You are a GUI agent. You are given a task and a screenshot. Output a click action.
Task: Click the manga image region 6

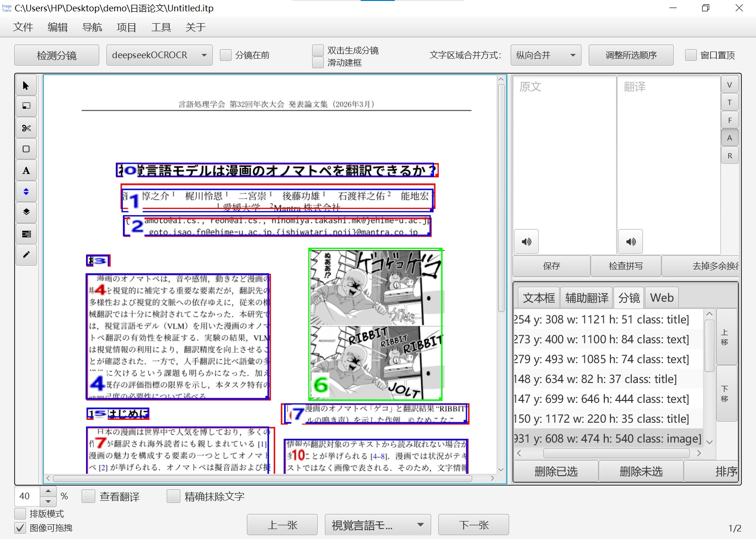[375, 324]
